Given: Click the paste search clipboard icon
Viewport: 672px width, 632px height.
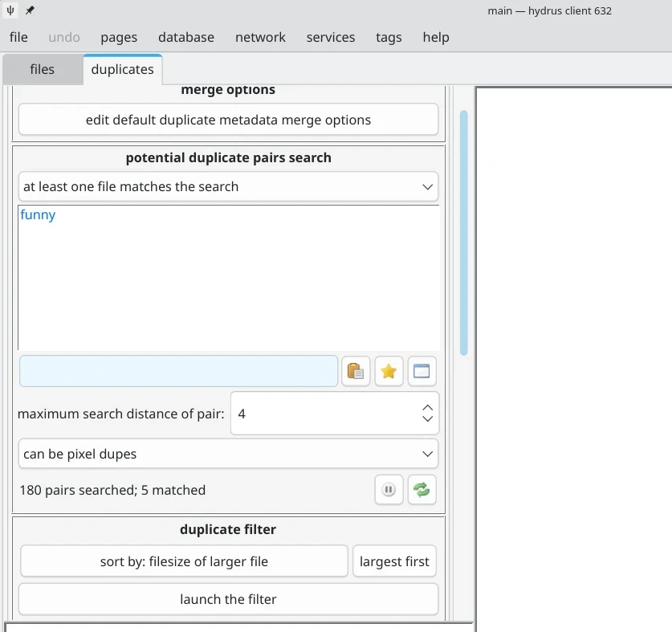Looking at the screenshot, I should 356,371.
